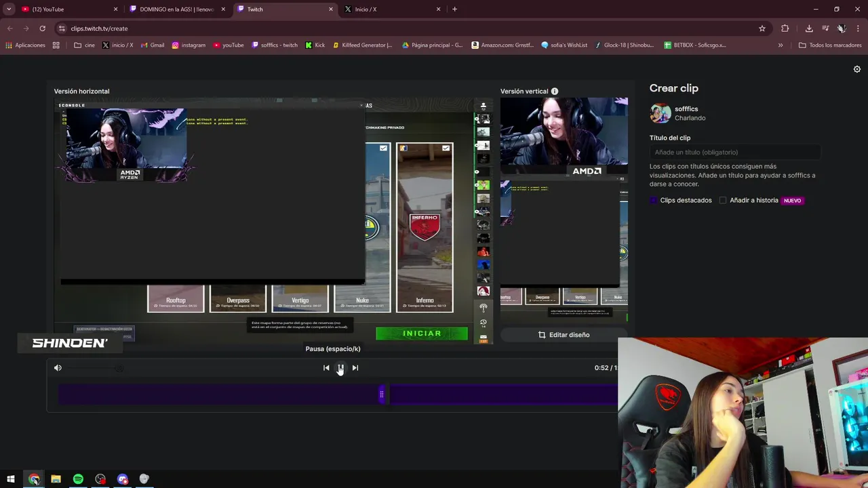Open tab groups grid icon in bookmarks bar
Screen dimensions: 868x488
[x=56, y=45]
